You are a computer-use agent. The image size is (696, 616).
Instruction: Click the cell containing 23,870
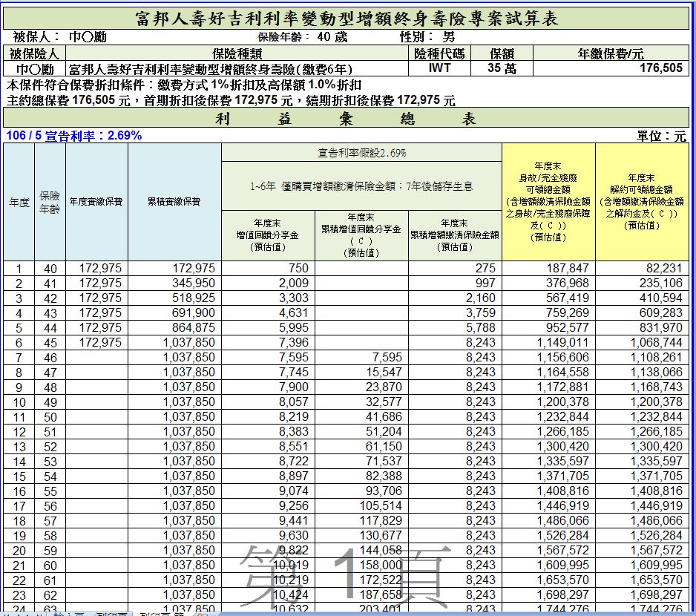[361, 387]
